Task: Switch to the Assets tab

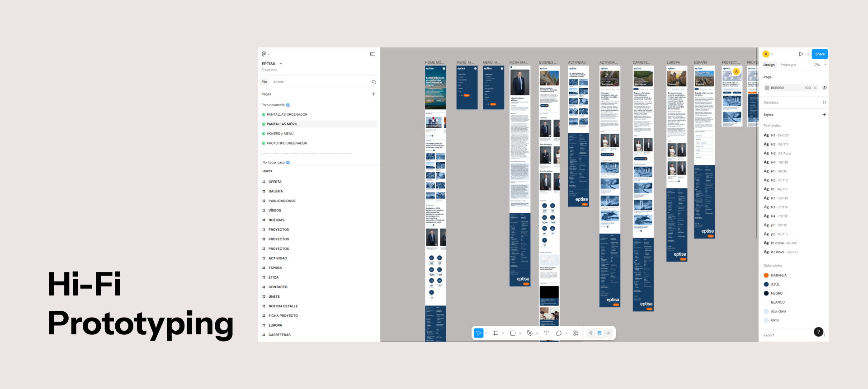Action: coord(278,82)
